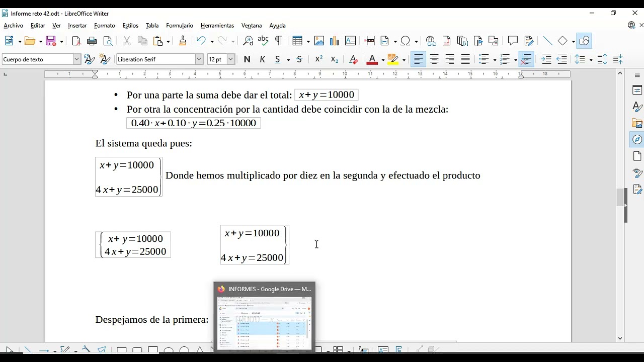Screen dimensions: 644x362
Task: Select the Insert line tool
Action: [x=547, y=41]
